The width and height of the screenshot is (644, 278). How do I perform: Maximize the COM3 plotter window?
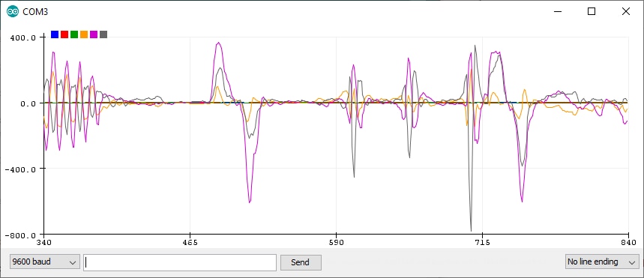click(x=592, y=11)
